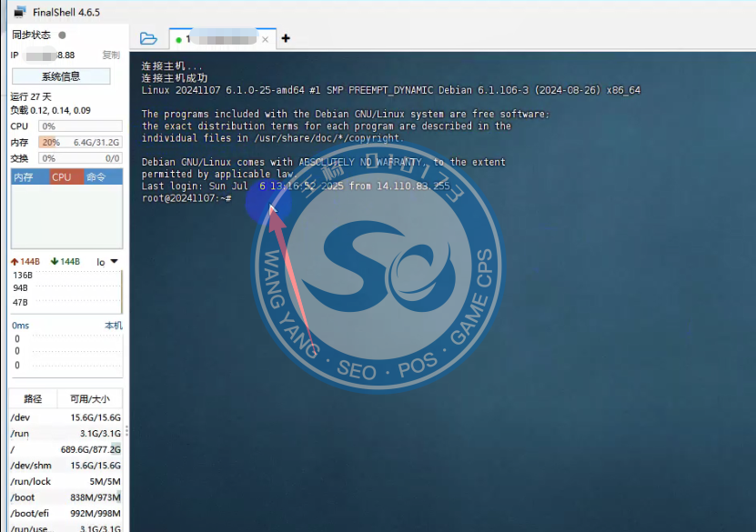Click the 内存 memory usage bar
Viewport: 756px width, 532px height.
[x=80, y=142]
